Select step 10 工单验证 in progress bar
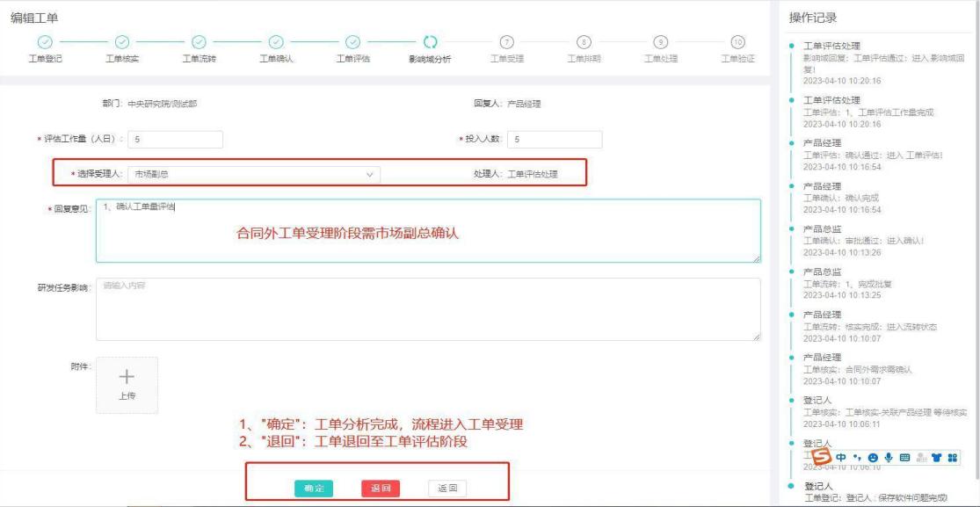Image resolution: width=980 pixels, height=507 pixels. (737, 41)
